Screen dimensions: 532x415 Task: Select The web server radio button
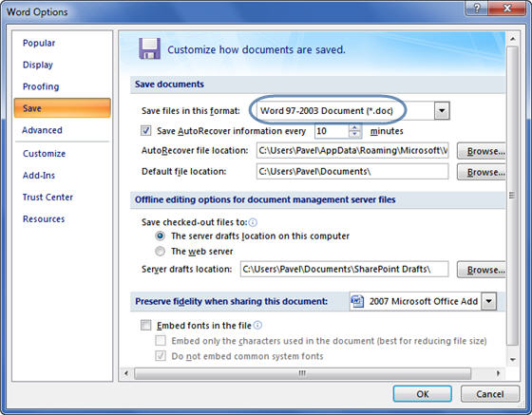coord(161,252)
